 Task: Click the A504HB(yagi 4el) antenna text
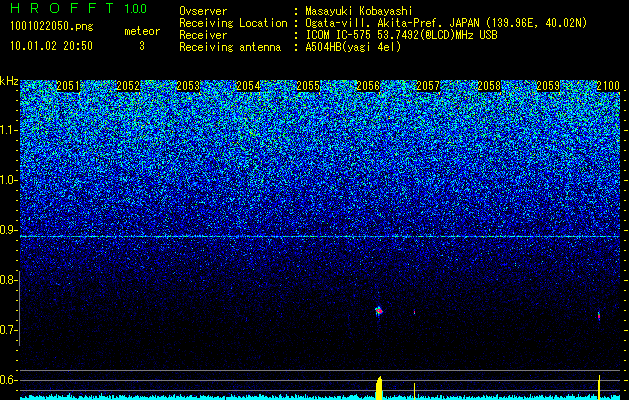[353, 47]
